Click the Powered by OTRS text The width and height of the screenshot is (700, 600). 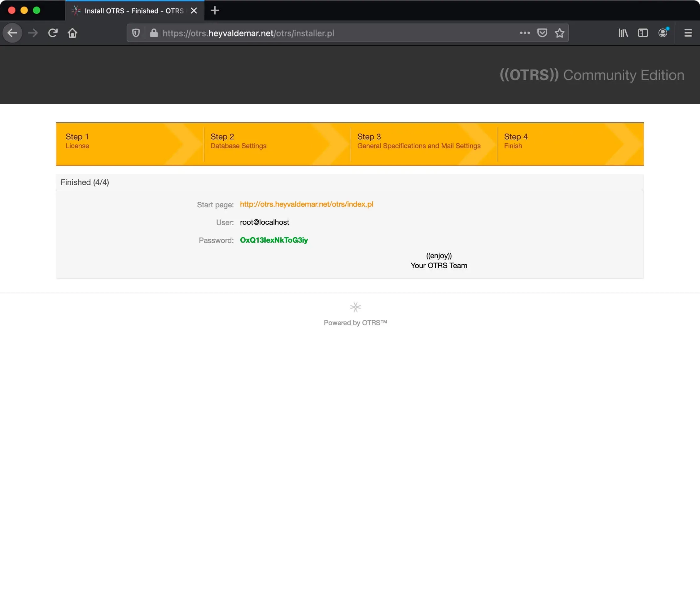(355, 323)
